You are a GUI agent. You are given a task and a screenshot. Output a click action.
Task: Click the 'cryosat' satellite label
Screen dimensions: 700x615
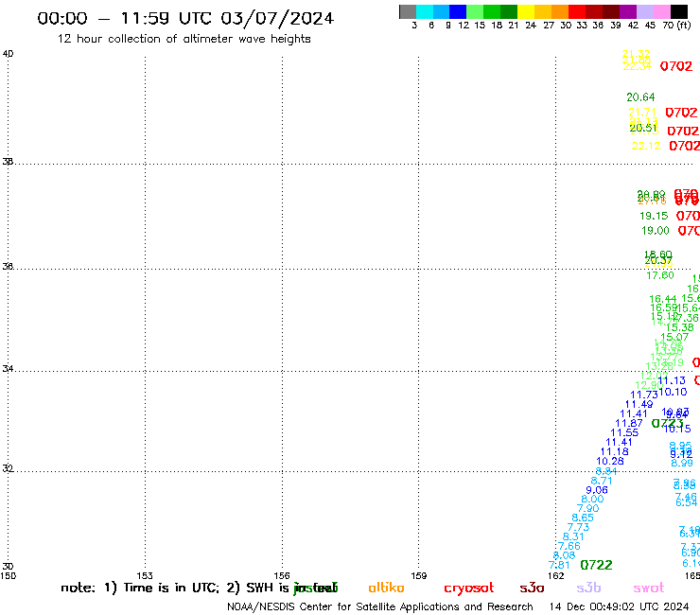point(469,589)
